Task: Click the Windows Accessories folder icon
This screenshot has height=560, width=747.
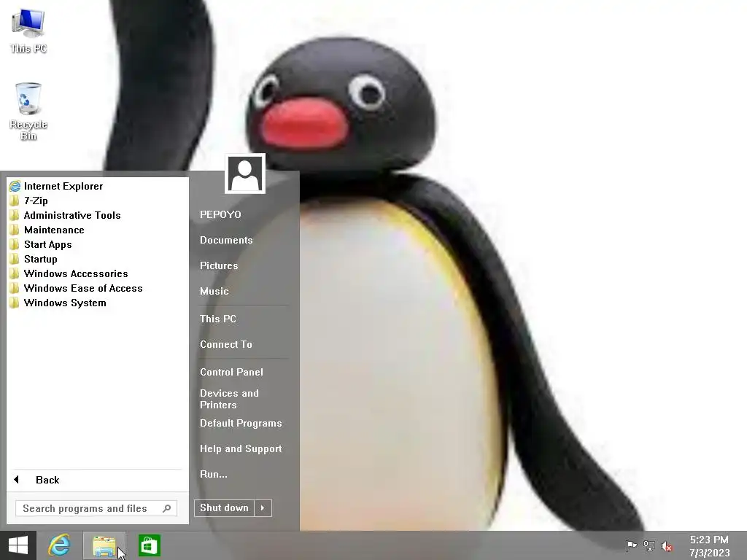Action: pos(15,274)
